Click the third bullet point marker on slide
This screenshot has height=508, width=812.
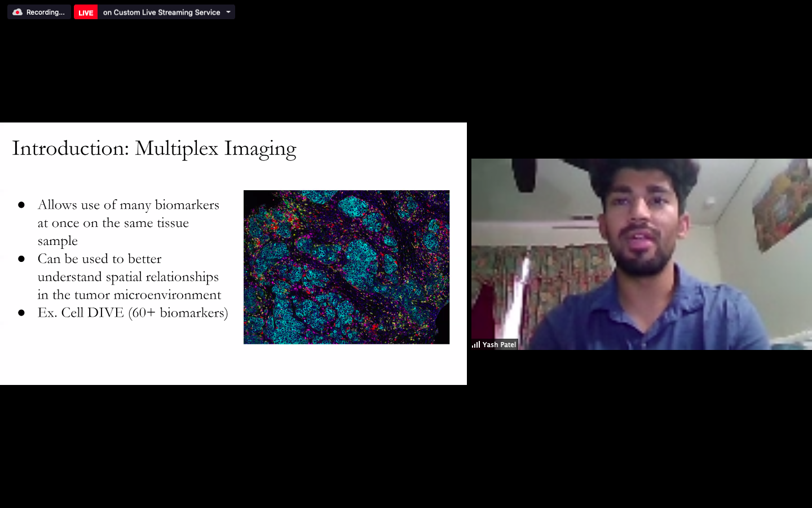pyautogui.click(x=21, y=313)
